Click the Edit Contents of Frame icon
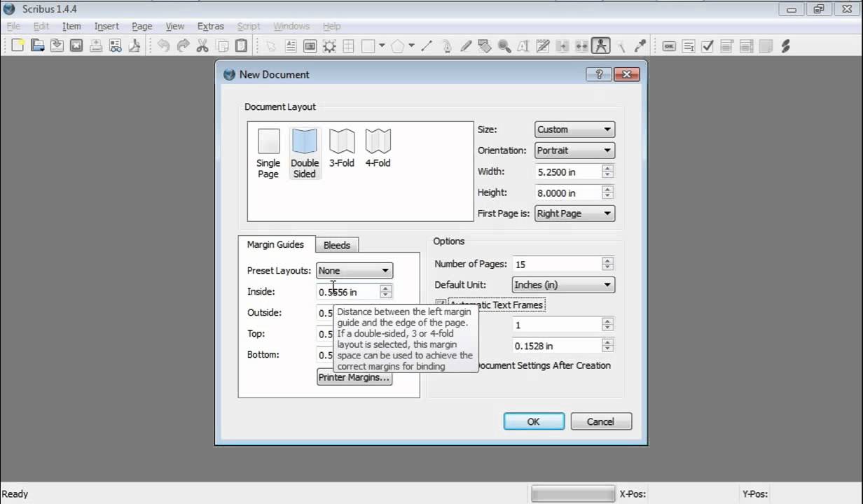The width and height of the screenshot is (863, 504). [523, 45]
